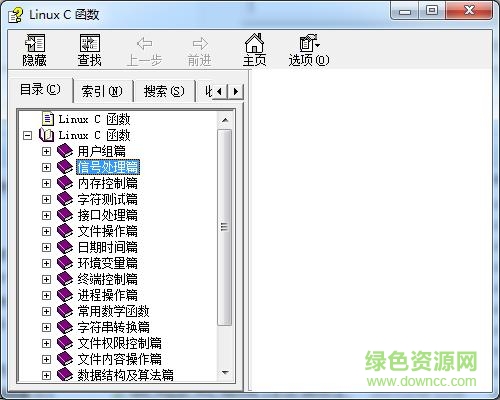Screen dimensions: 500x400
Task: Click the purple book icon beside 内存控制篇
Action: (x=65, y=183)
